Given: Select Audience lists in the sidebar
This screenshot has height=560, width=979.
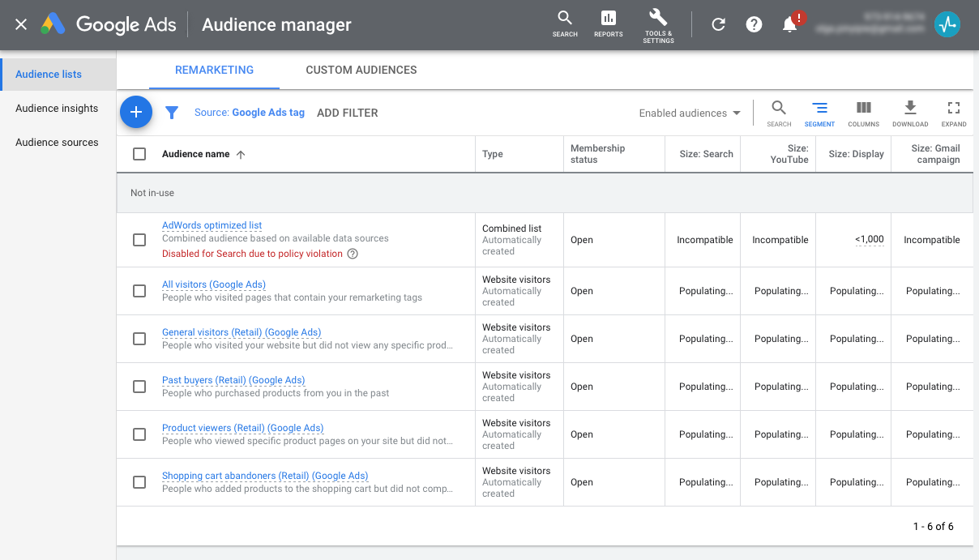Looking at the screenshot, I should (x=58, y=75).
